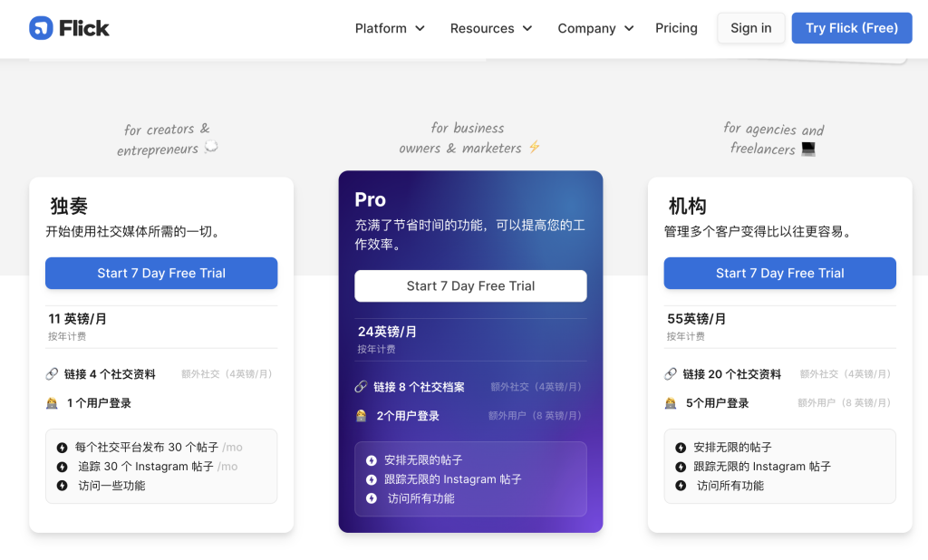Click 额外社交 note beside 链接 4 个社交资料
This screenshot has width=928, height=560.
(x=227, y=374)
